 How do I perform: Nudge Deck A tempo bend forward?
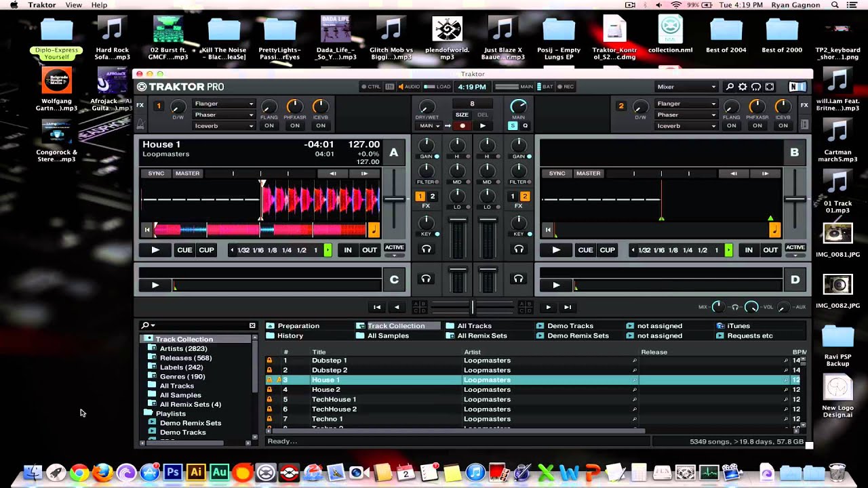tap(364, 174)
